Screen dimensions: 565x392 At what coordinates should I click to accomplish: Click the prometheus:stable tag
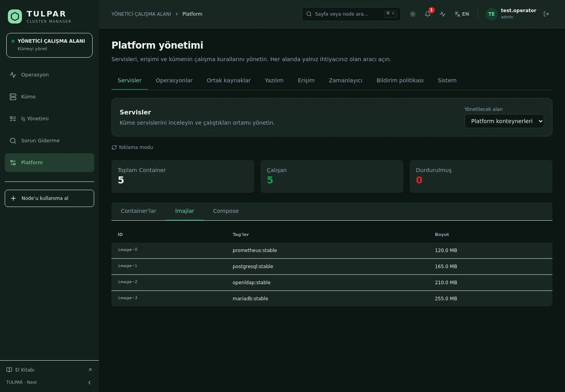coord(255,250)
